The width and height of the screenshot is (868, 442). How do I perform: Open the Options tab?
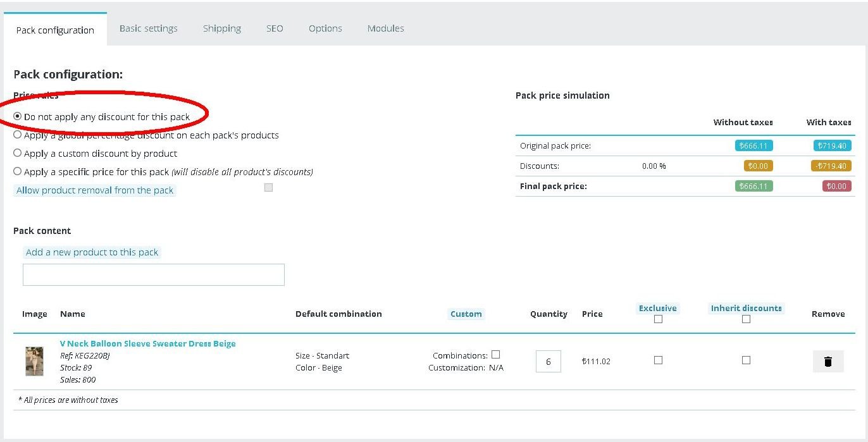click(325, 28)
